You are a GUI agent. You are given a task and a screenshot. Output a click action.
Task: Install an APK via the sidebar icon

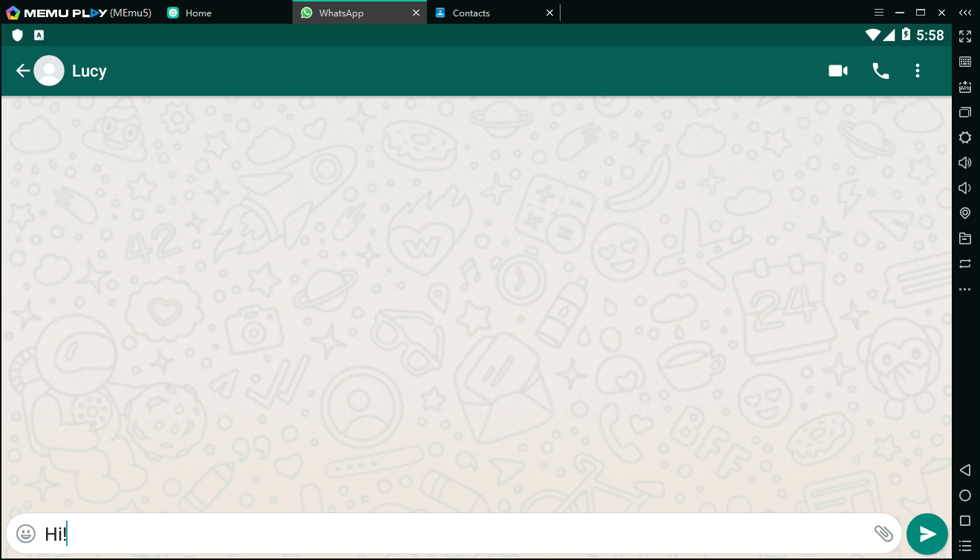(965, 87)
